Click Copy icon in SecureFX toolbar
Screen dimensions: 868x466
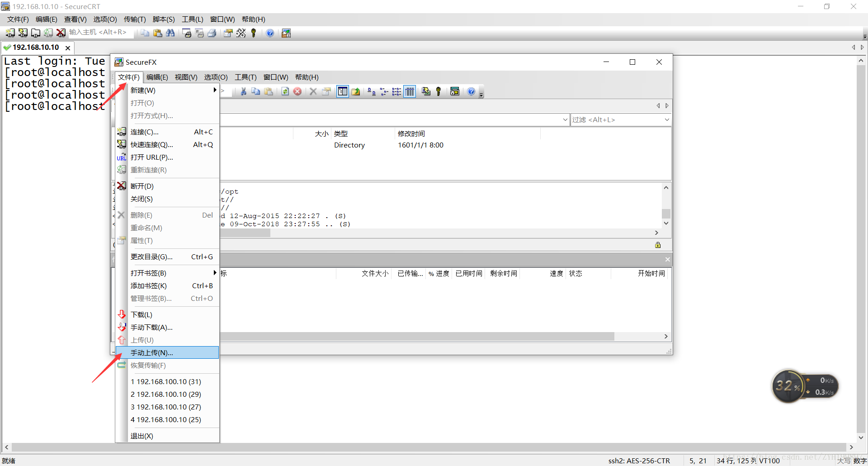coord(256,91)
